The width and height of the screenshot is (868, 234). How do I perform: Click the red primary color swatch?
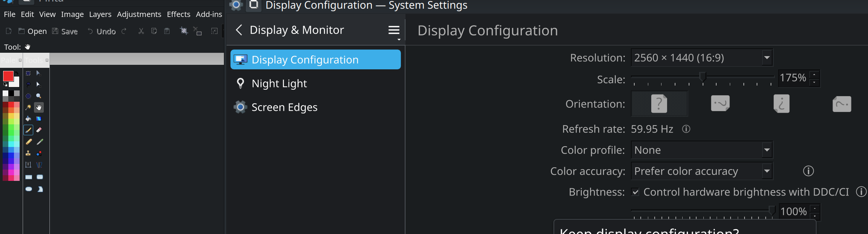(x=8, y=76)
